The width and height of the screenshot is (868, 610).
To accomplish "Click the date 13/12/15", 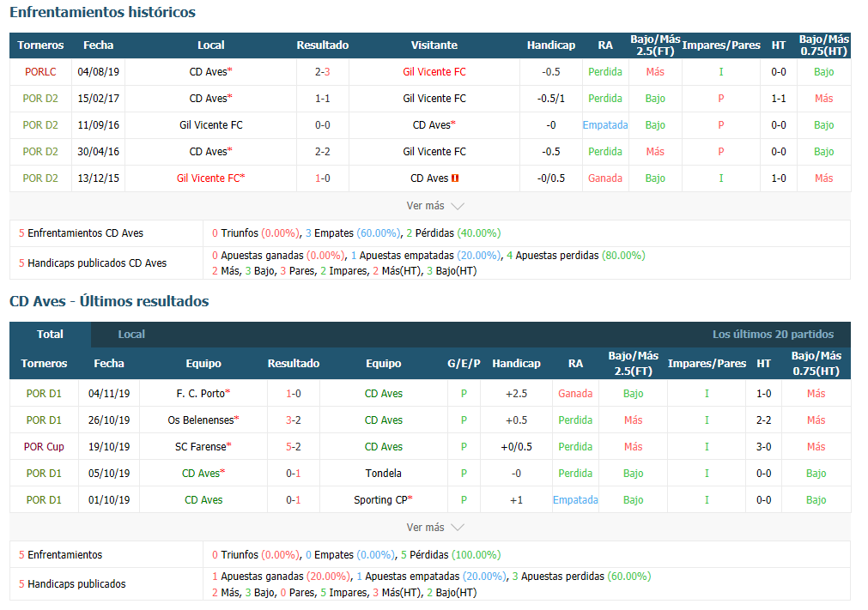I will [x=98, y=178].
